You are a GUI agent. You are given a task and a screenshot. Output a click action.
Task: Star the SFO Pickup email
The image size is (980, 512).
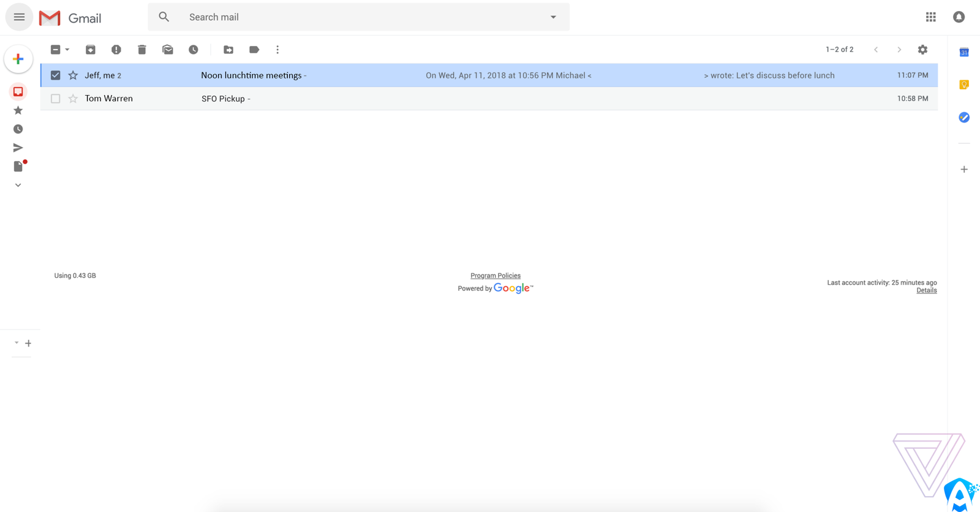pyautogui.click(x=73, y=99)
